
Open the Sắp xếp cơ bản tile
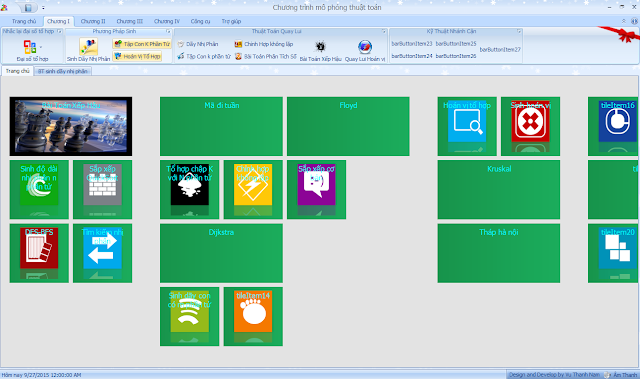316,190
